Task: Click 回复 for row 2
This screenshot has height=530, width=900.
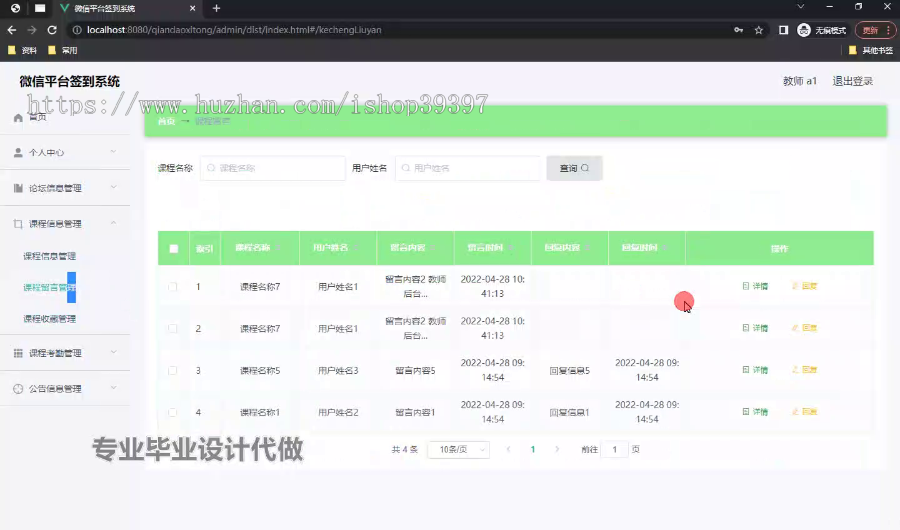Action: (x=805, y=328)
